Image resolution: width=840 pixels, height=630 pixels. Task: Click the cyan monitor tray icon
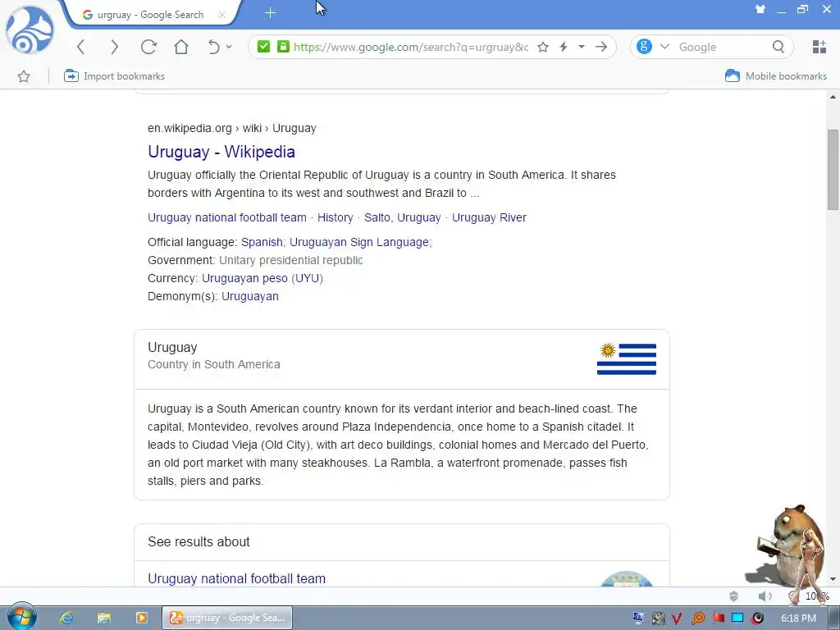pyautogui.click(x=737, y=619)
